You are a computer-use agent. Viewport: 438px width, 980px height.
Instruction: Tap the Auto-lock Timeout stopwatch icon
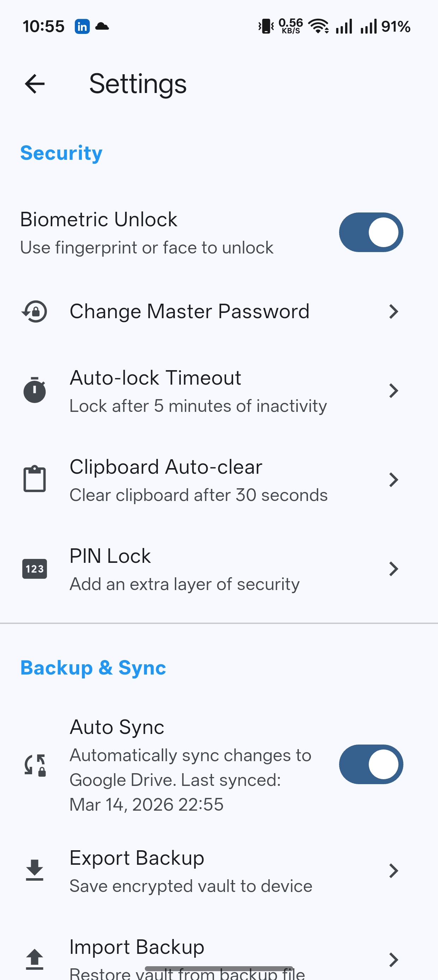point(35,390)
